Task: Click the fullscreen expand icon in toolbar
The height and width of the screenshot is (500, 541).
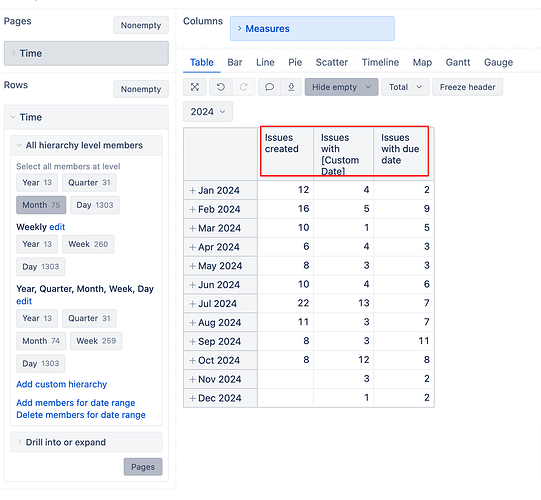Action: click(x=195, y=87)
